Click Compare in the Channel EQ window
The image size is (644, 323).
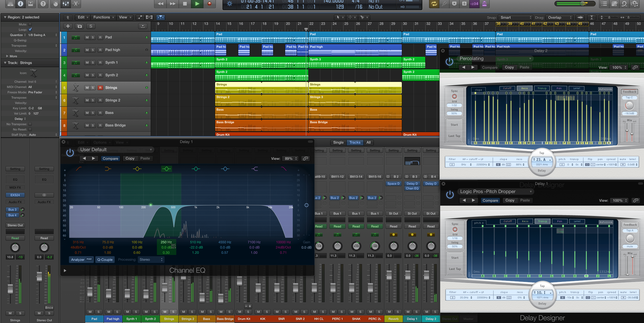111,158
